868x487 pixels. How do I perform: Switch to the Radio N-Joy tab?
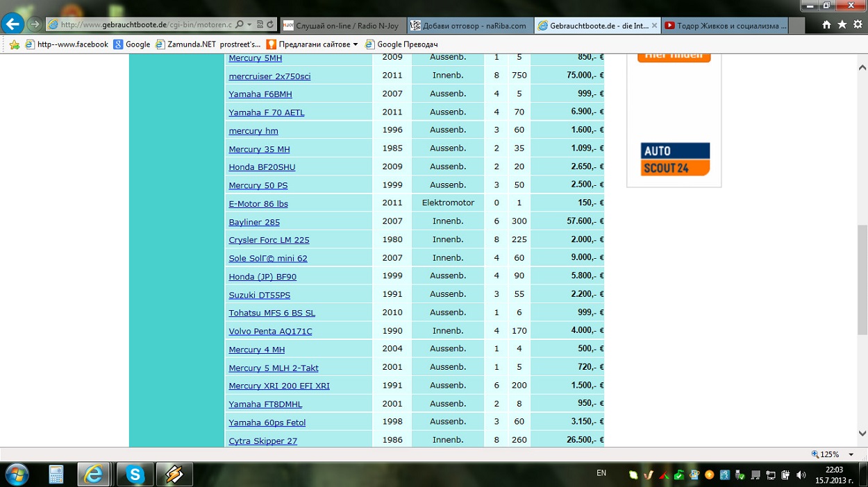point(342,26)
